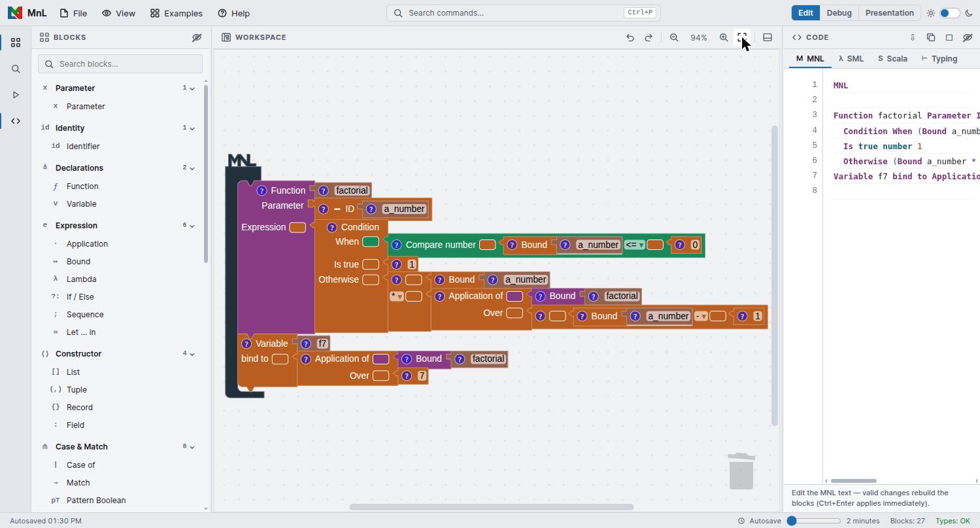Switch to the MNL code tab

point(810,59)
